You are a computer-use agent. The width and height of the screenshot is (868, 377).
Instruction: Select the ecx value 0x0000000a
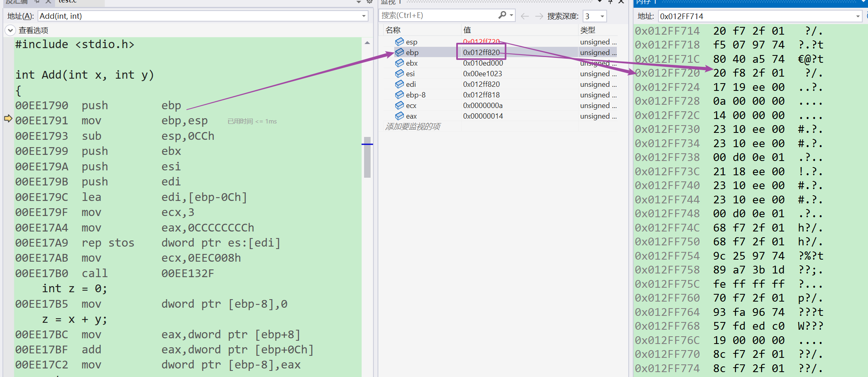(x=483, y=105)
